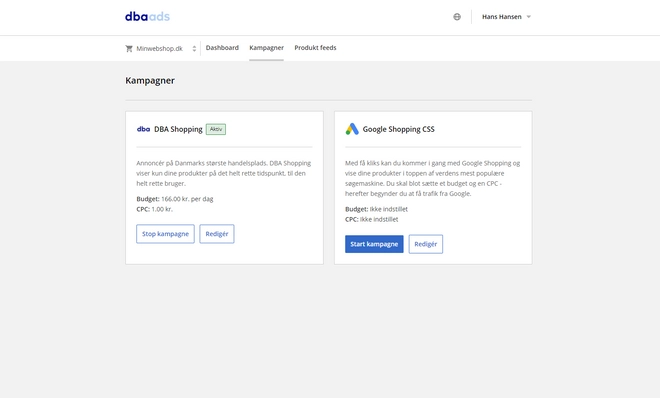Click the Hans Hansen account name

pos(502,17)
